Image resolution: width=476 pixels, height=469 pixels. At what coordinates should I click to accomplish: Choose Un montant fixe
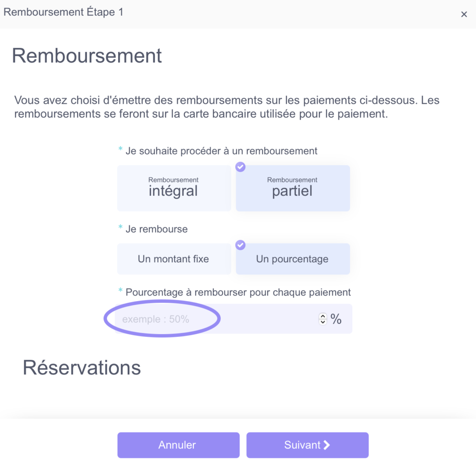click(x=174, y=259)
